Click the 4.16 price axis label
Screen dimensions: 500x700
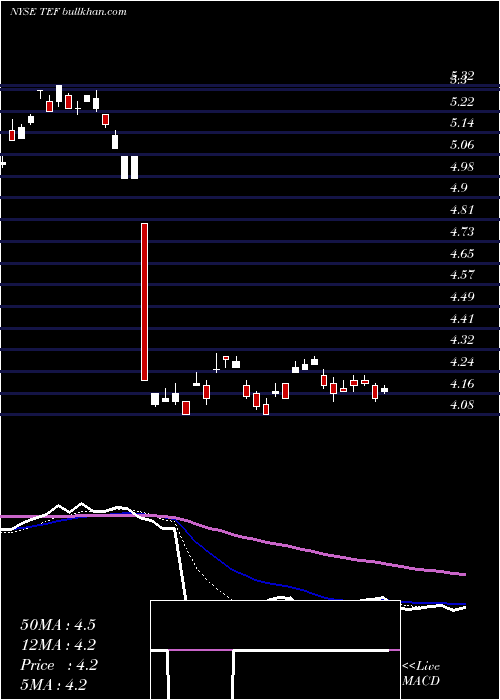pos(462,384)
